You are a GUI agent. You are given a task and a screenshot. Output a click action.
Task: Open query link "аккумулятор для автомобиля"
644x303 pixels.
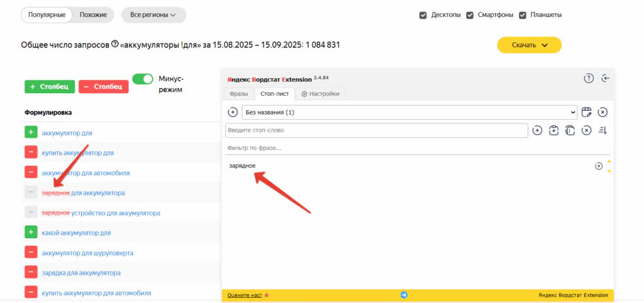point(86,173)
